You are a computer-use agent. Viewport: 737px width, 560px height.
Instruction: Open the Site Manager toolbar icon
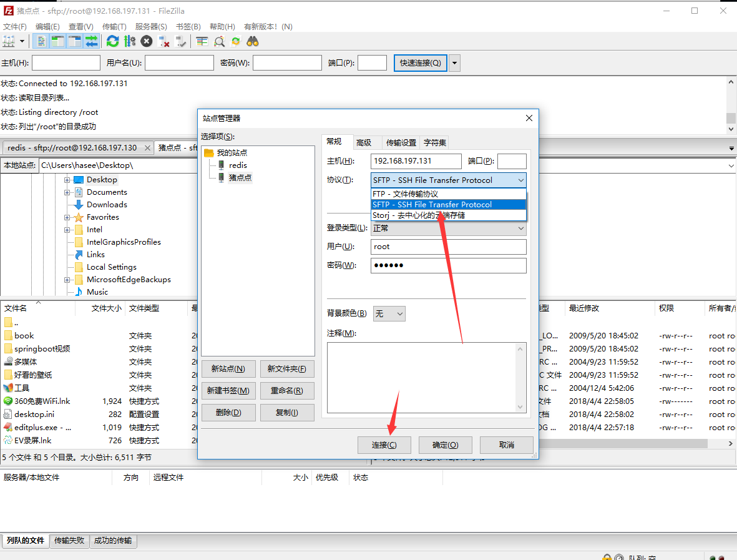9,41
